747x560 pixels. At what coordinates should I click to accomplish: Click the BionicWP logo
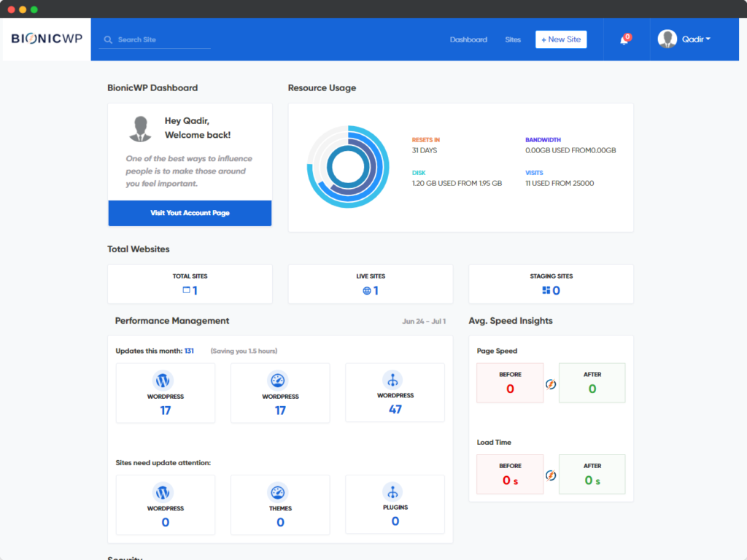pos(47,39)
